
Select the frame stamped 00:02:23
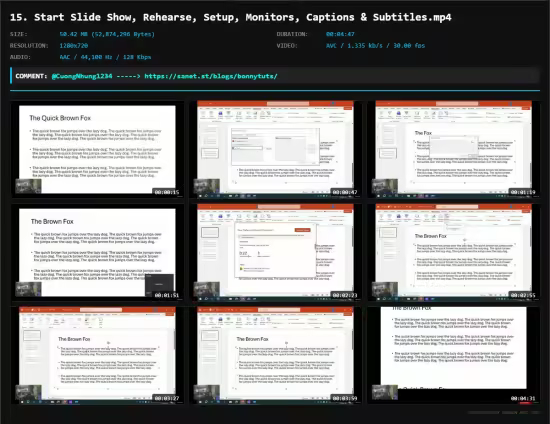275,252
